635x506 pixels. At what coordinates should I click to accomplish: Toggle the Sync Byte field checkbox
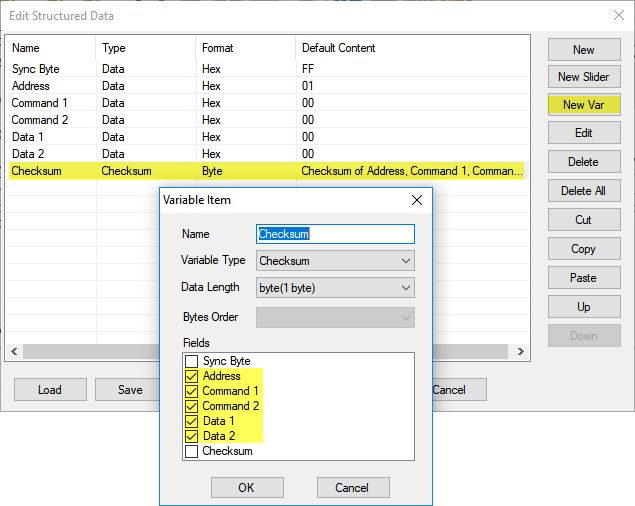coord(192,361)
